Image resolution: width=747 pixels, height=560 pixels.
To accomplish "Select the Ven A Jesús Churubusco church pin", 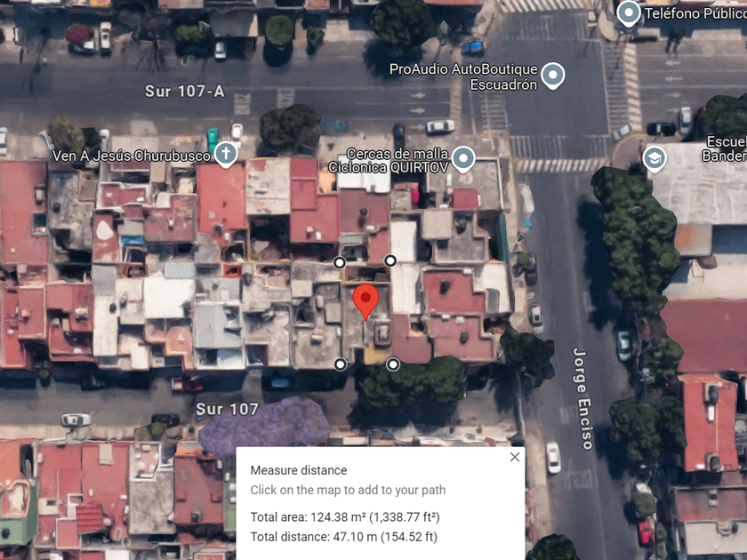I will point(226,155).
